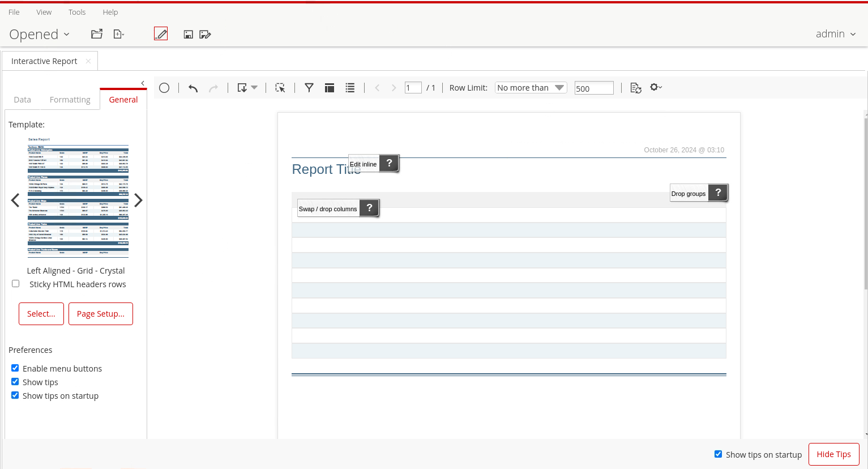Uncheck Show tips preference
The width and height of the screenshot is (868, 469).
pos(15,382)
